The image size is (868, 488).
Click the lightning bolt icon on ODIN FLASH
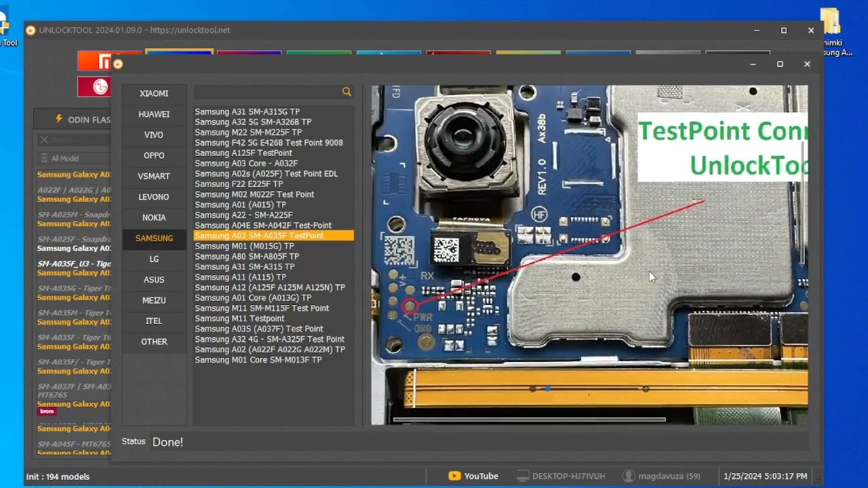(58, 119)
